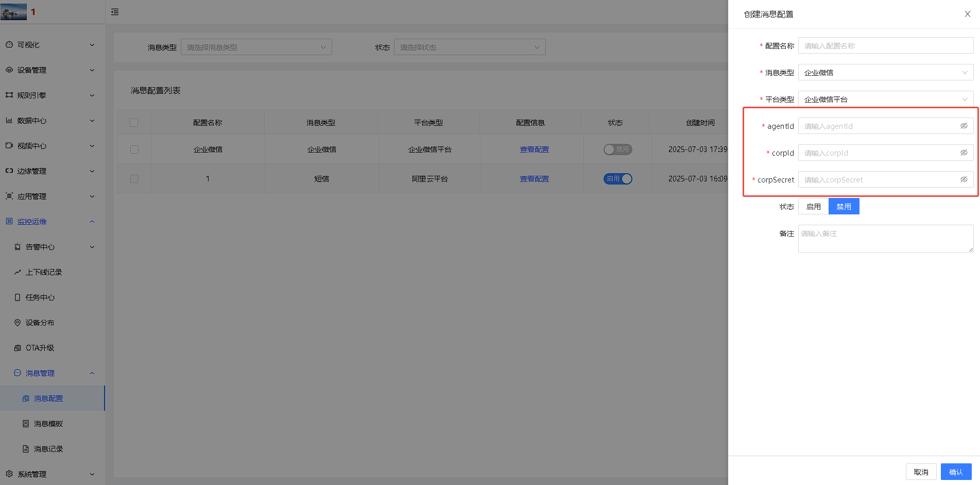Open 设备分布 from the sidebar
This screenshot has width=980, height=485.
click(x=40, y=323)
